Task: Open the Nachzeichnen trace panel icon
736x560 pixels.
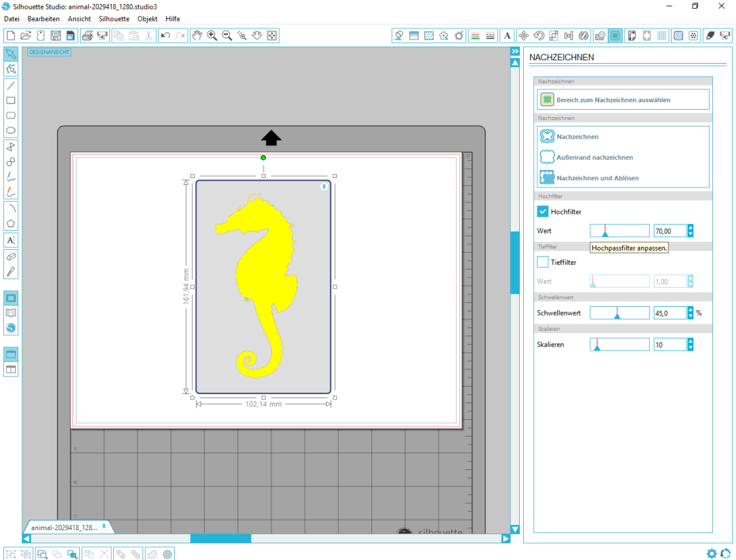Action: [x=614, y=35]
